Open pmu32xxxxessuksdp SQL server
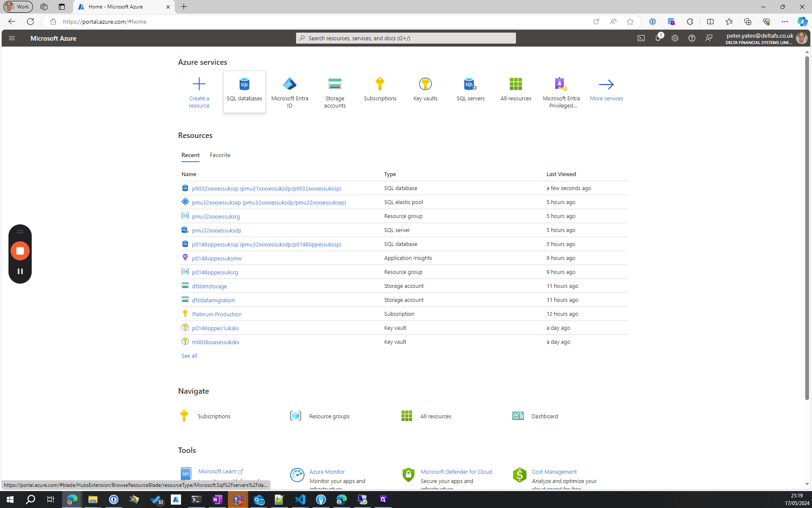The image size is (812, 508). (217, 230)
